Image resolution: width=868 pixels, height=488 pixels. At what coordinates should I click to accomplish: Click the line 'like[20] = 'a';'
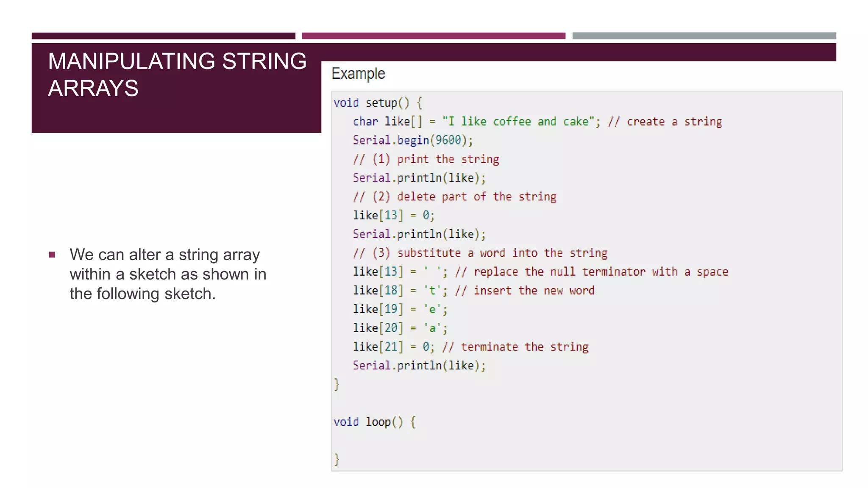[400, 328]
